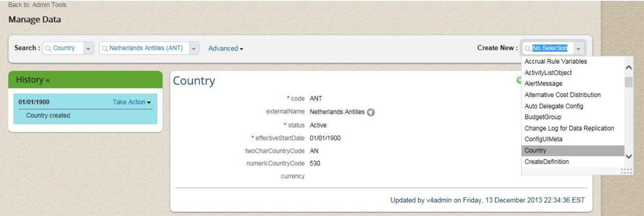Click the scroll down arrow in dropdown list
This screenshot has height=216, width=644.
point(629,156)
